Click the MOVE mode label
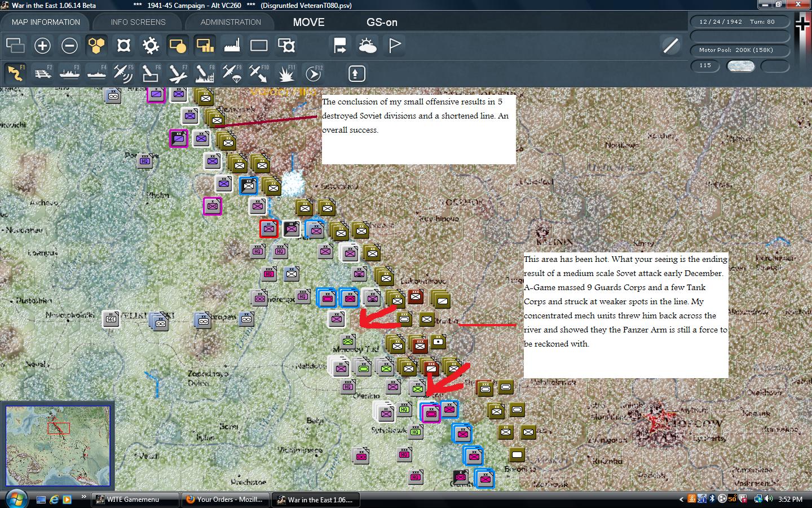 pos(308,22)
